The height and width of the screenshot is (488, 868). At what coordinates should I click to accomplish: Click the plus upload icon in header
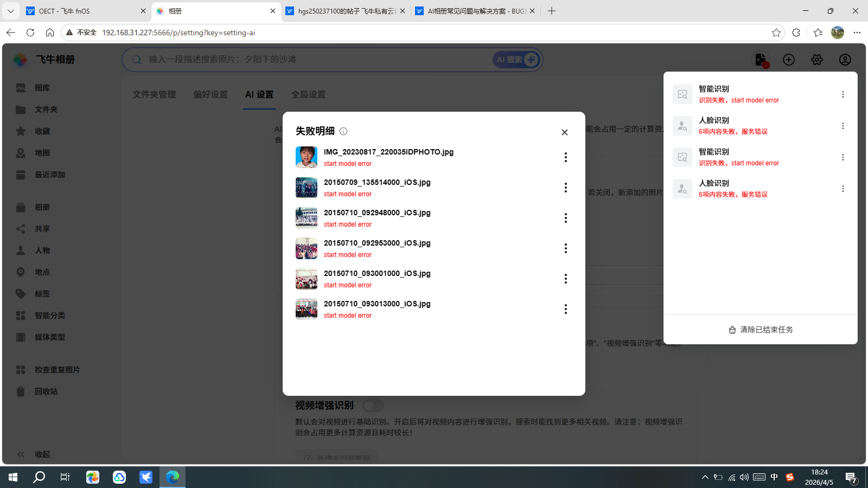pos(789,60)
